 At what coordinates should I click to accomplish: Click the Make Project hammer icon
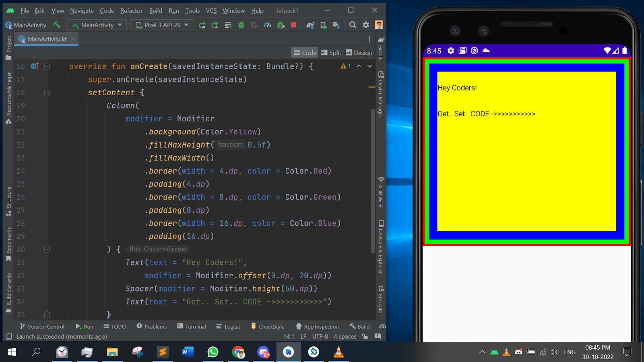57,25
